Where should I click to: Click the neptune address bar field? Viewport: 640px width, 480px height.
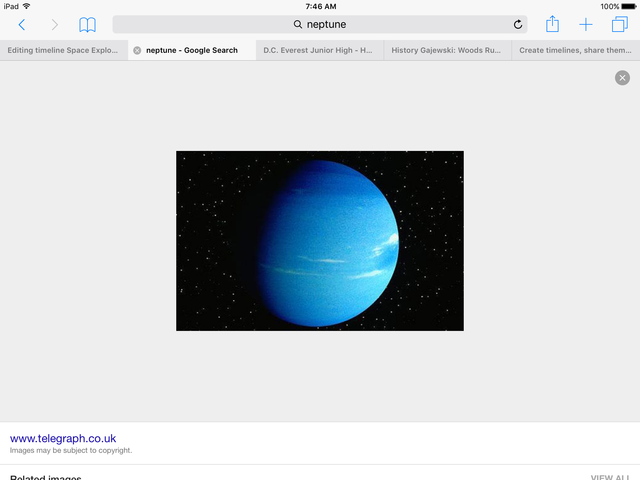pyautogui.click(x=320, y=24)
